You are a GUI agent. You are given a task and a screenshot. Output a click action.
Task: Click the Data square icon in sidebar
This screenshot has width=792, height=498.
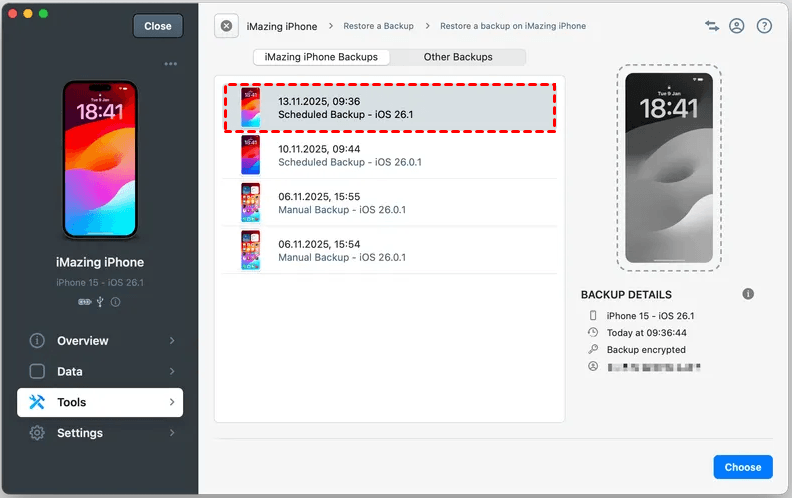37,371
